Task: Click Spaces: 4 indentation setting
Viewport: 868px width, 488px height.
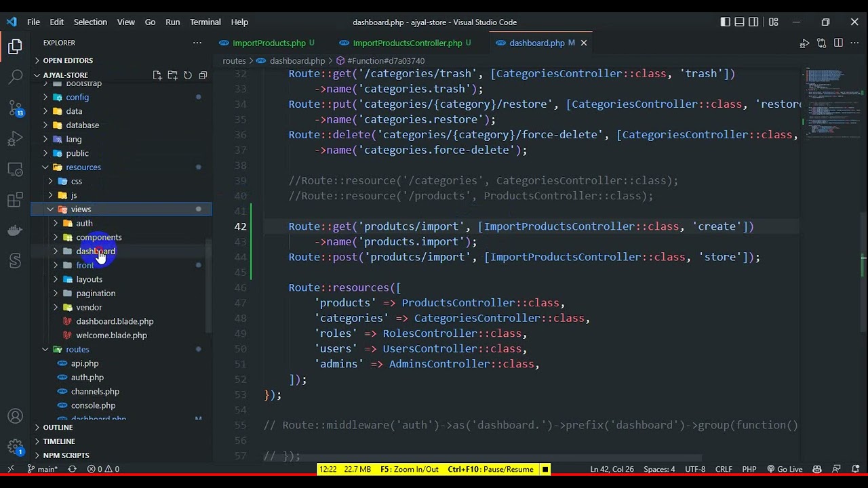Action: (x=659, y=469)
